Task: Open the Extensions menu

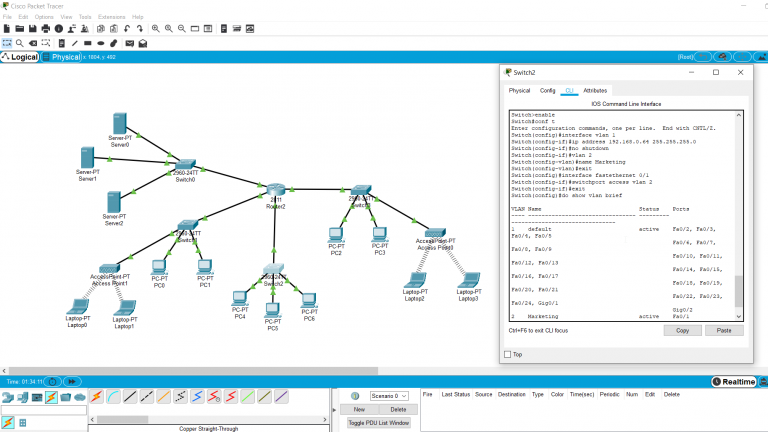Action: (112, 17)
